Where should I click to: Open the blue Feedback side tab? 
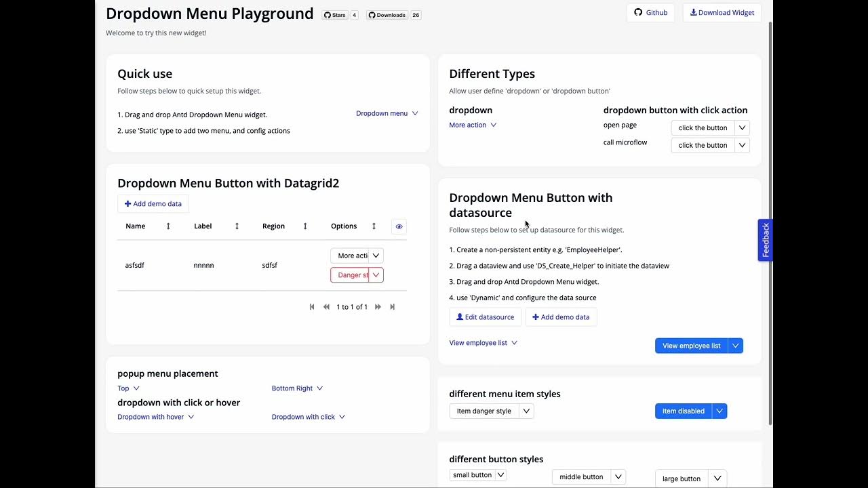(x=766, y=240)
